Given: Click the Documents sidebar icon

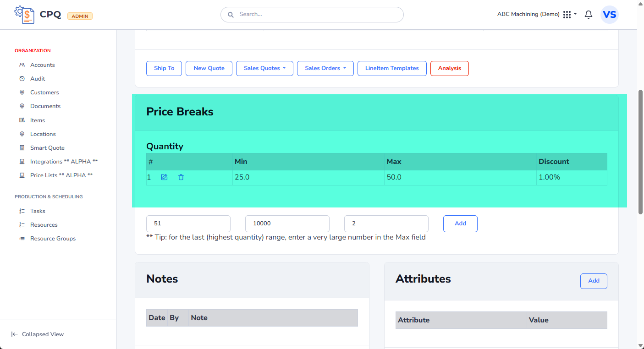Looking at the screenshot, I should pos(22,106).
